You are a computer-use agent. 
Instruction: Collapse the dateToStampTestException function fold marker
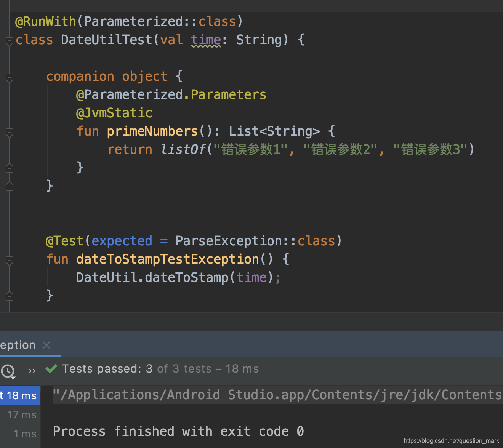[10, 260]
